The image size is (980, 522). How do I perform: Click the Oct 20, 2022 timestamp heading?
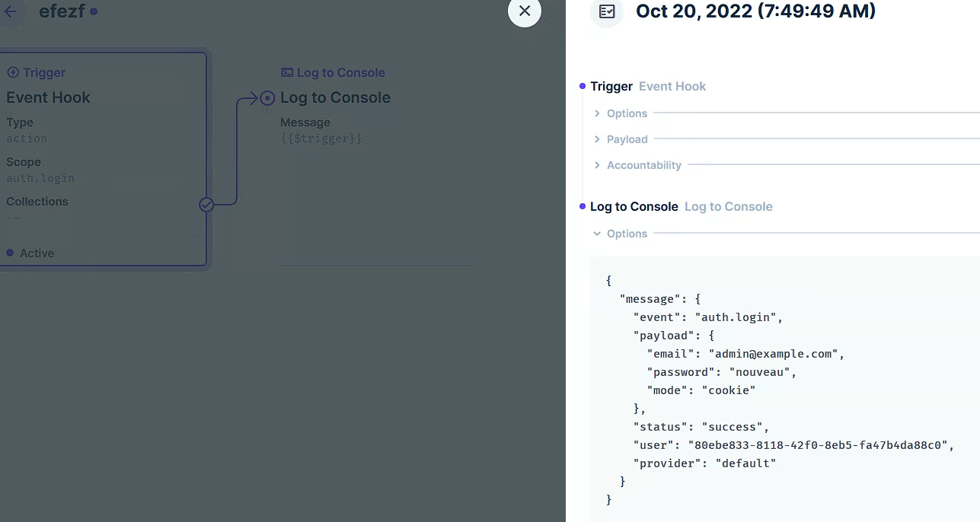pos(755,12)
